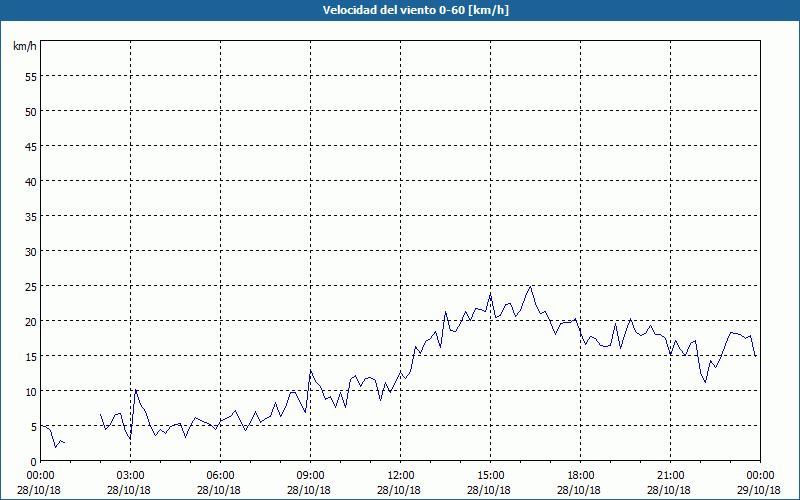Click the 12:00 time axis label
The height and width of the screenshot is (500, 800).
click(x=401, y=476)
